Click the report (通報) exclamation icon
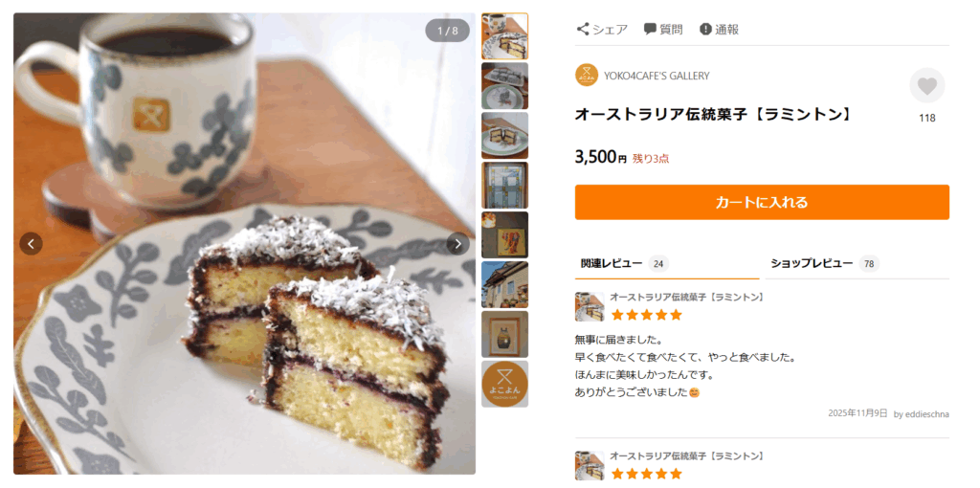Viewport: 980px width, 488px height. pyautogui.click(x=705, y=30)
